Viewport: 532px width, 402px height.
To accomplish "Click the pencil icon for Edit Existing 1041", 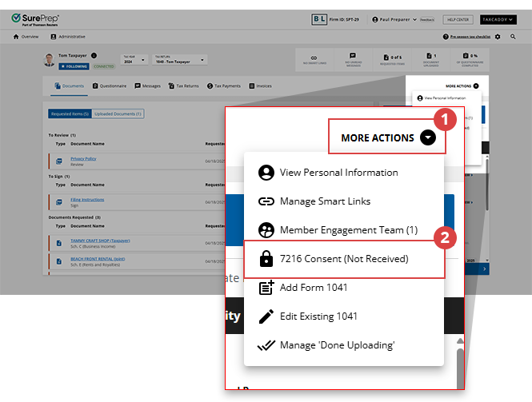I will [266, 316].
